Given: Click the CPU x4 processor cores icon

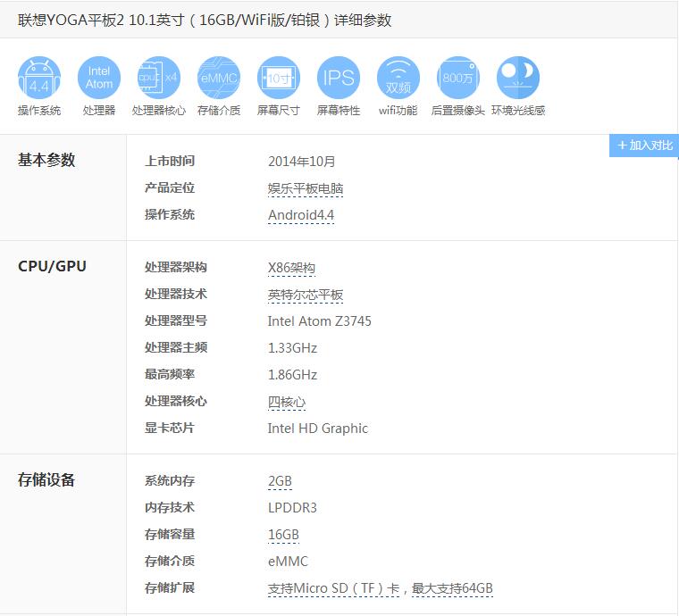Looking at the screenshot, I should click(159, 78).
